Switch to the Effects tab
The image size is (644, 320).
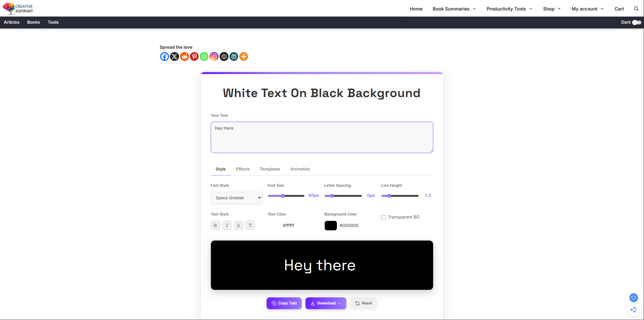pos(243,169)
